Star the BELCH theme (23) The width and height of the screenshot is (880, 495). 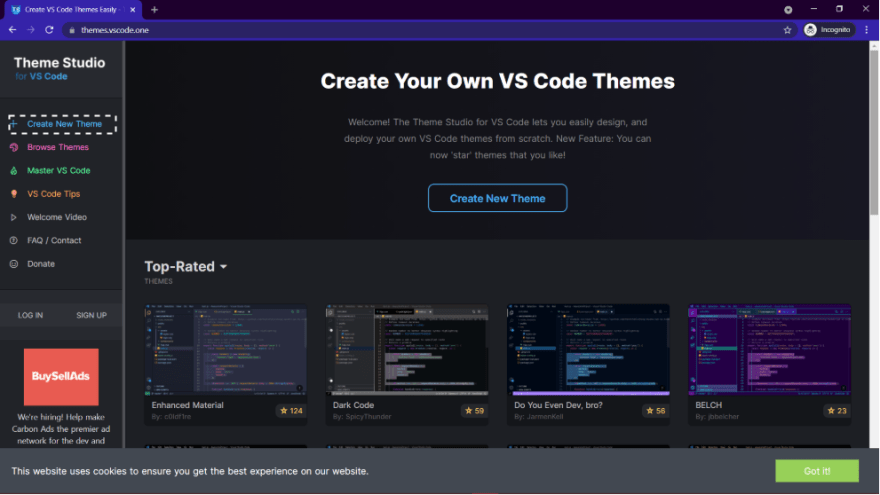(x=837, y=411)
